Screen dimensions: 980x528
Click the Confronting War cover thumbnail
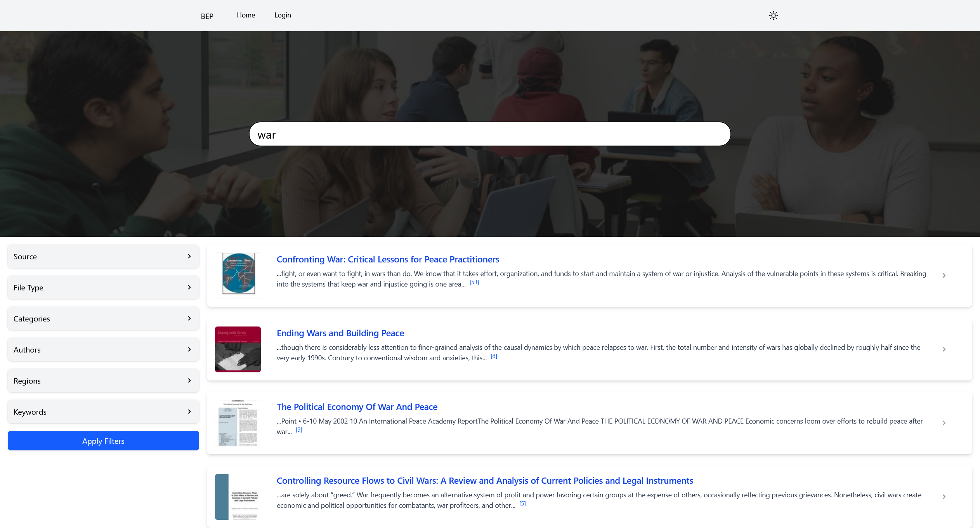(x=238, y=273)
